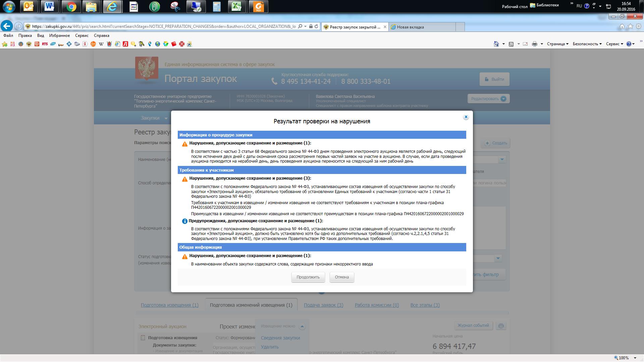The height and width of the screenshot is (362, 644).
Task: Launch Google Chrome from taskbar
Action: pyautogui.click(x=71, y=7)
